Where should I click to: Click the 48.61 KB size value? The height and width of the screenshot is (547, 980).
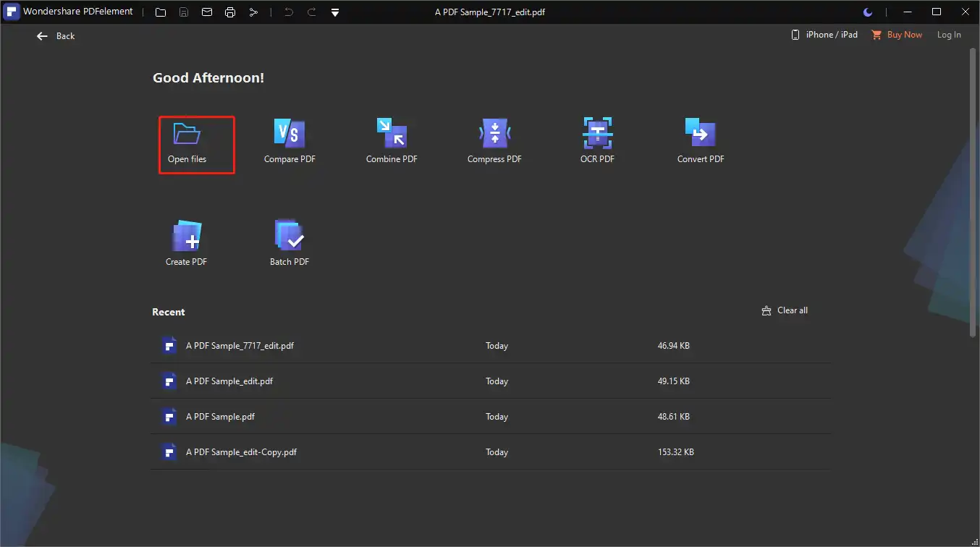click(674, 417)
